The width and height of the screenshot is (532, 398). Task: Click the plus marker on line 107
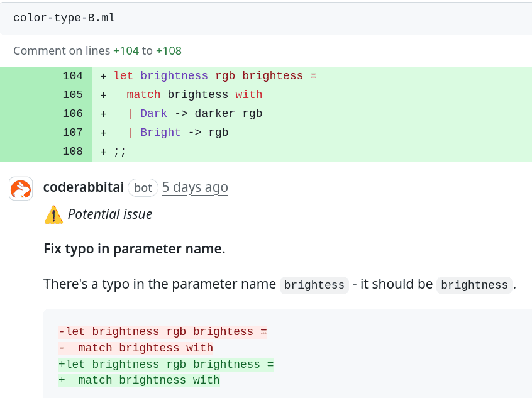pos(103,132)
